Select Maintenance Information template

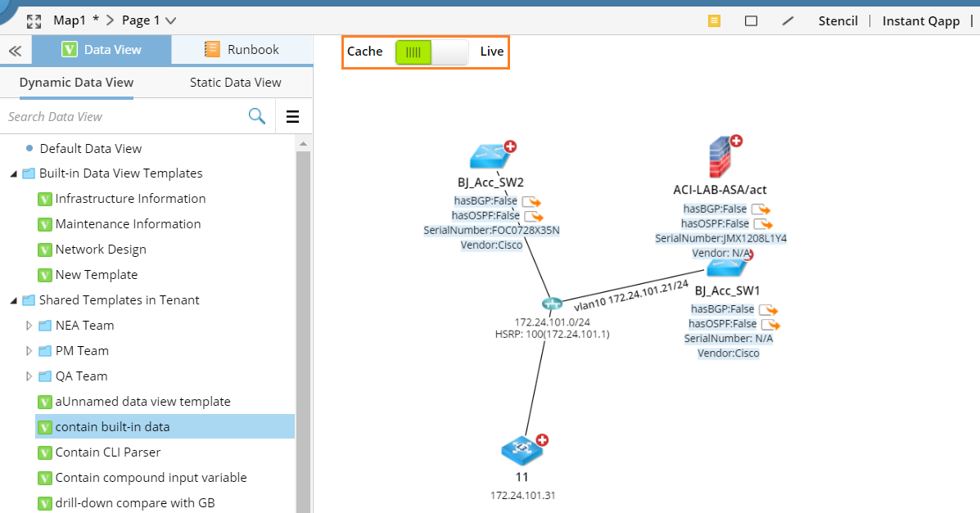click(128, 224)
